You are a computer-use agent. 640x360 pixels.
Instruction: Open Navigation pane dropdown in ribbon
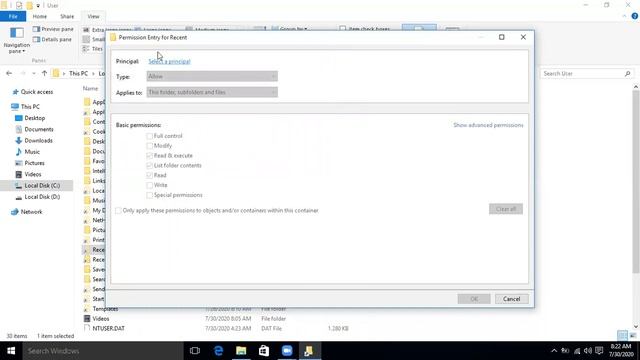[17, 40]
